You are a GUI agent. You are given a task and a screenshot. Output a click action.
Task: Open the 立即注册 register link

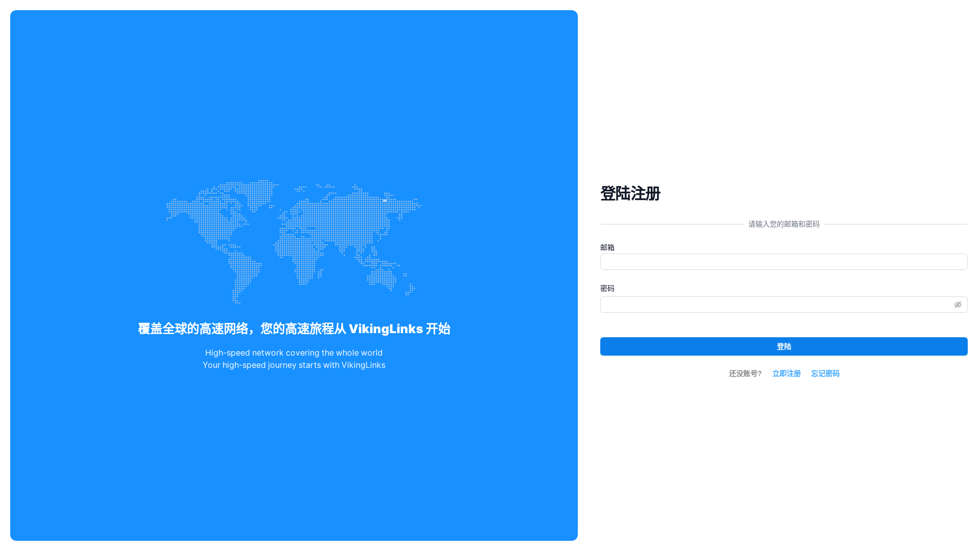[x=786, y=373]
